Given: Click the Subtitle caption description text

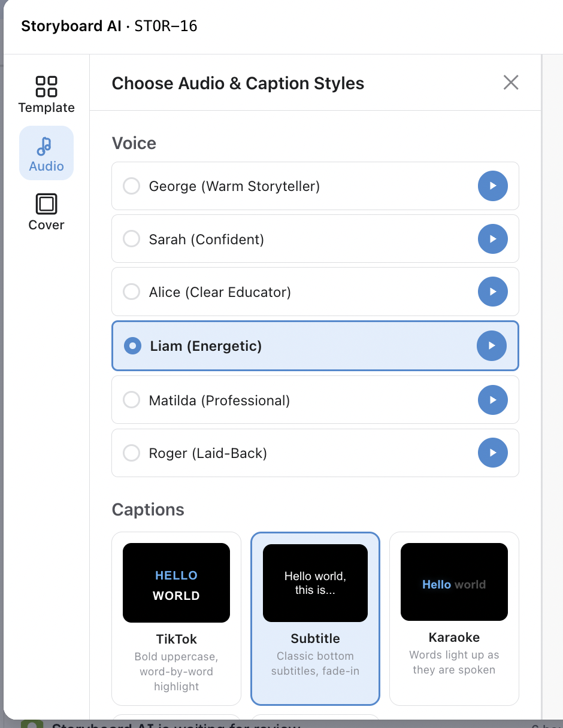Looking at the screenshot, I should click(315, 663).
